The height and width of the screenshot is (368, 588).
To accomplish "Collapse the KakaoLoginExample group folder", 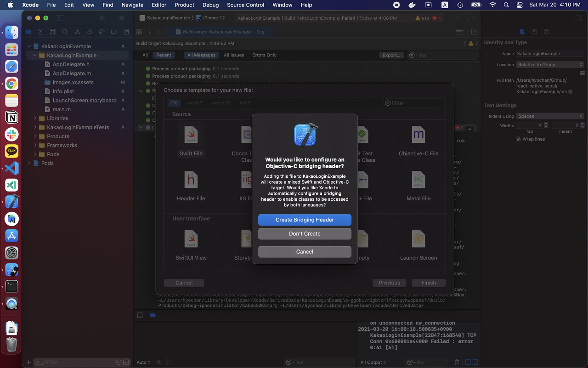I will point(35,55).
